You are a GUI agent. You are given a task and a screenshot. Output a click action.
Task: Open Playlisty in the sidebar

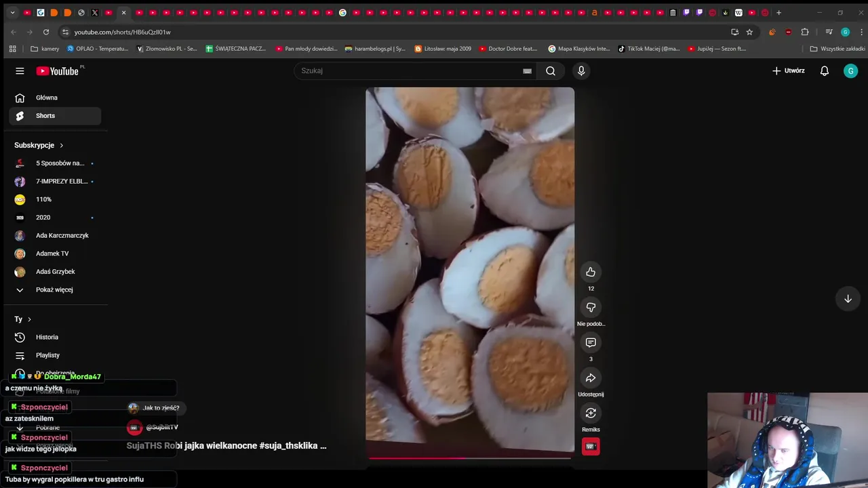[x=55, y=355]
